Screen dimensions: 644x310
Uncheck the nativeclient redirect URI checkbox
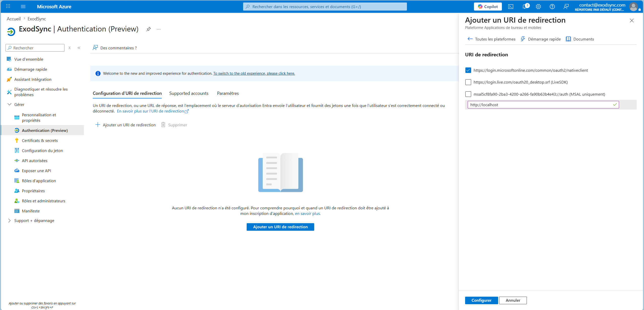(468, 70)
